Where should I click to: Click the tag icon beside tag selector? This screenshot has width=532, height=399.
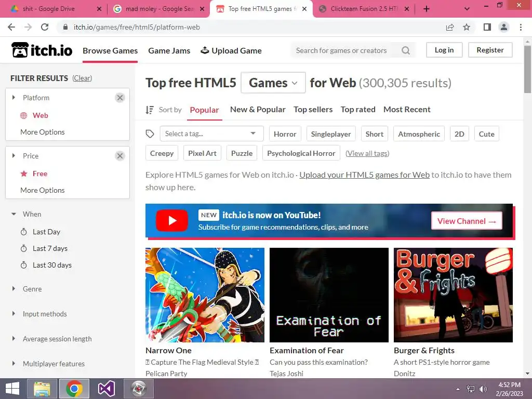pyautogui.click(x=150, y=134)
